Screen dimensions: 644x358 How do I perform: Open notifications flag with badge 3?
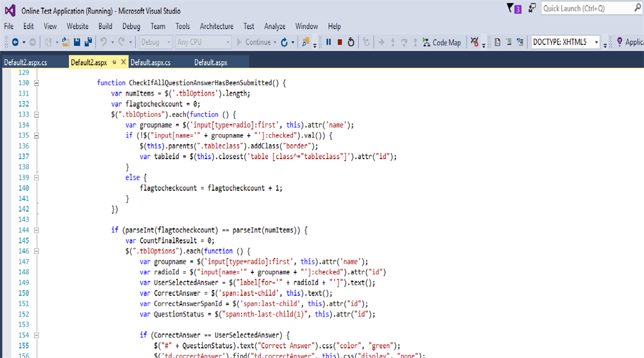click(x=514, y=8)
